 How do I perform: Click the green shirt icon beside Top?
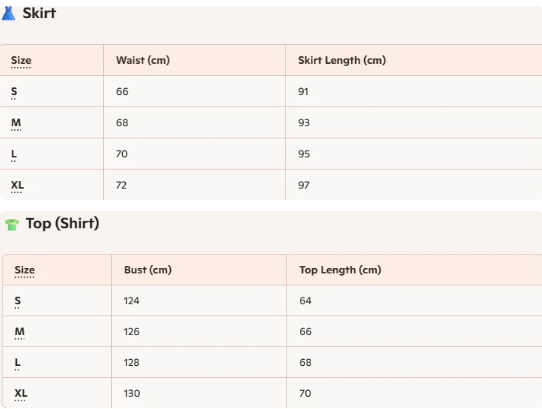tap(12, 224)
